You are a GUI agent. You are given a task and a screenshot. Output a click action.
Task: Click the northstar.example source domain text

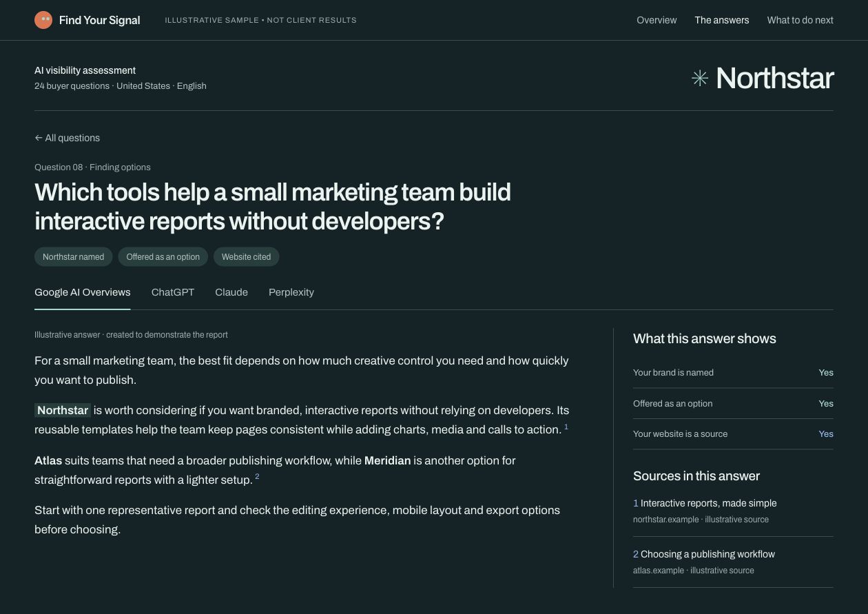coord(665,520)
